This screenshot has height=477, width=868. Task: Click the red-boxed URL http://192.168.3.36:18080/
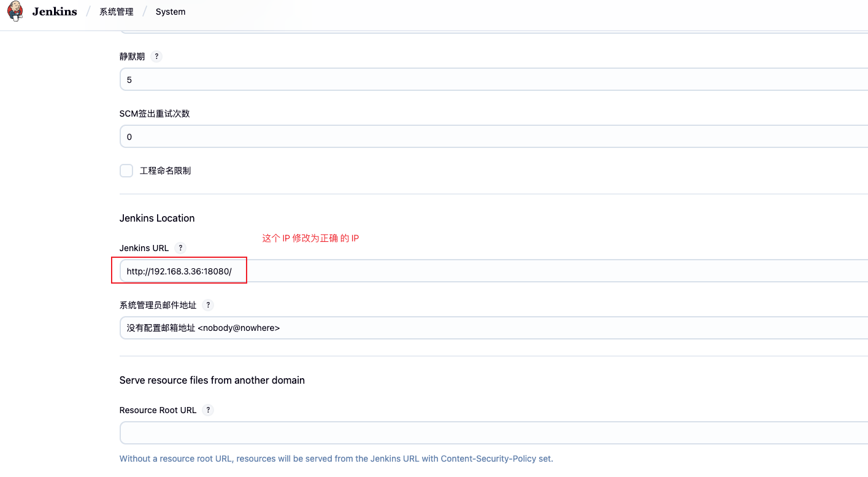click(x=178, y=270)
